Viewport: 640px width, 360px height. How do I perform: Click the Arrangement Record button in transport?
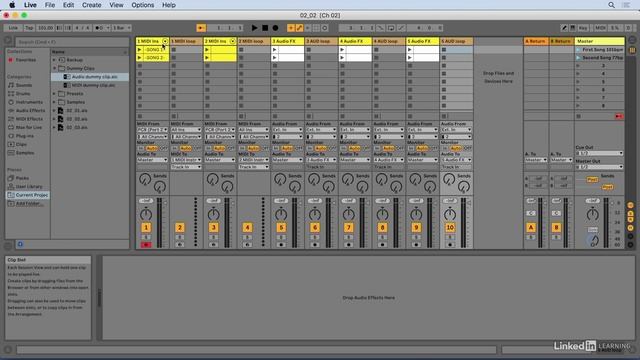[x=276, y=28]
